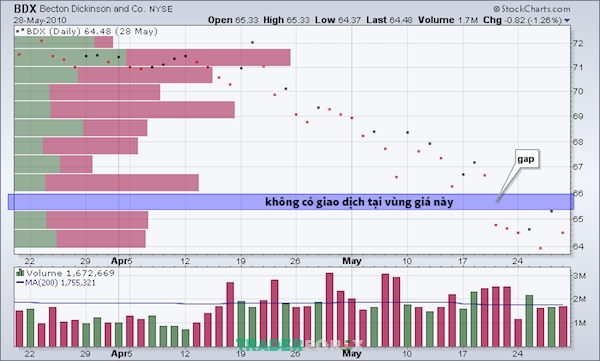This screenshot has width=600, height=361.
Task: Click the 28-May-2010 date text
Action: (x=40, y=20)
